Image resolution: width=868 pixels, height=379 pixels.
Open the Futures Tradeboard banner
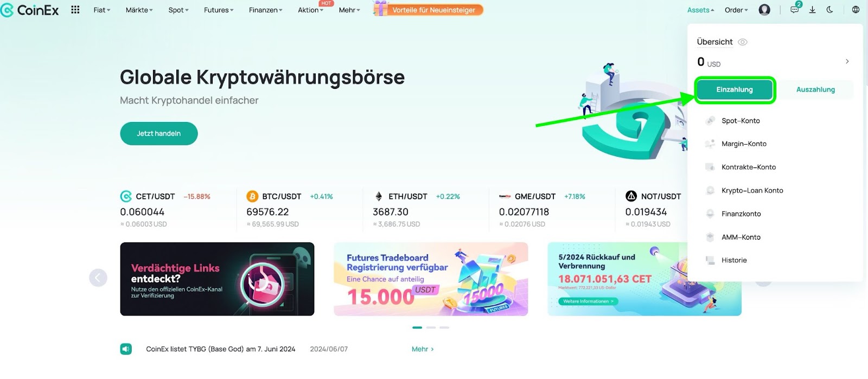click(x=431, y=279)
